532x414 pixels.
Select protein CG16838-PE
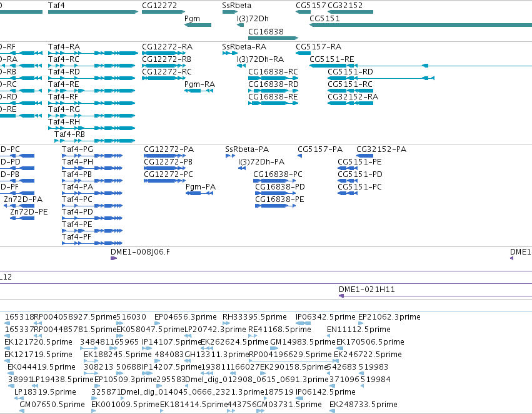(x=279, y=199)
